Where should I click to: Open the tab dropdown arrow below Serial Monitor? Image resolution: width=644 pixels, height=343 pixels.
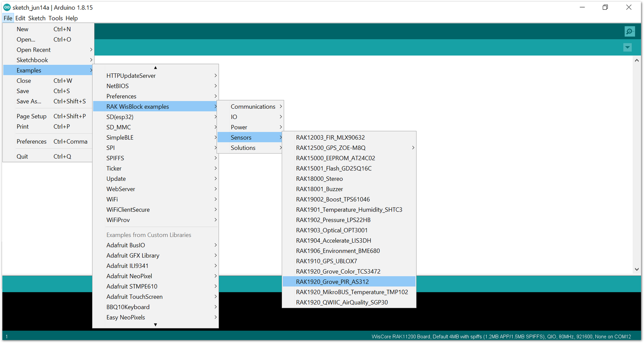pos(627,48)
